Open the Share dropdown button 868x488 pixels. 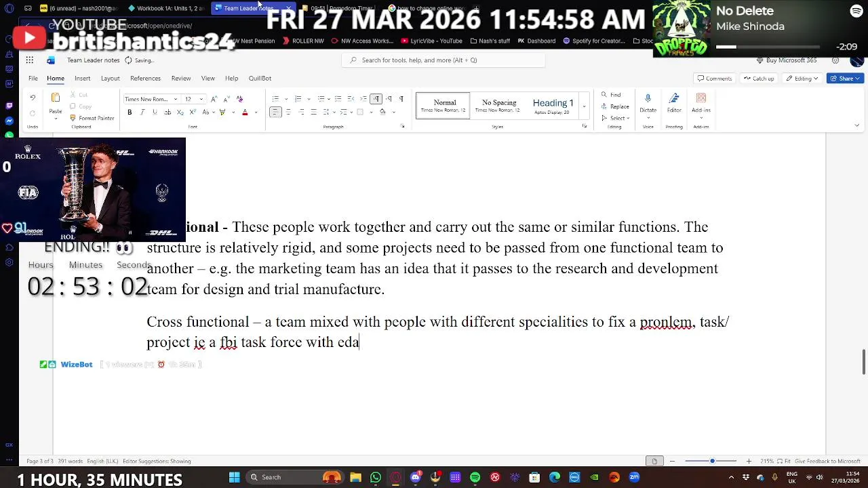point(846,79)
